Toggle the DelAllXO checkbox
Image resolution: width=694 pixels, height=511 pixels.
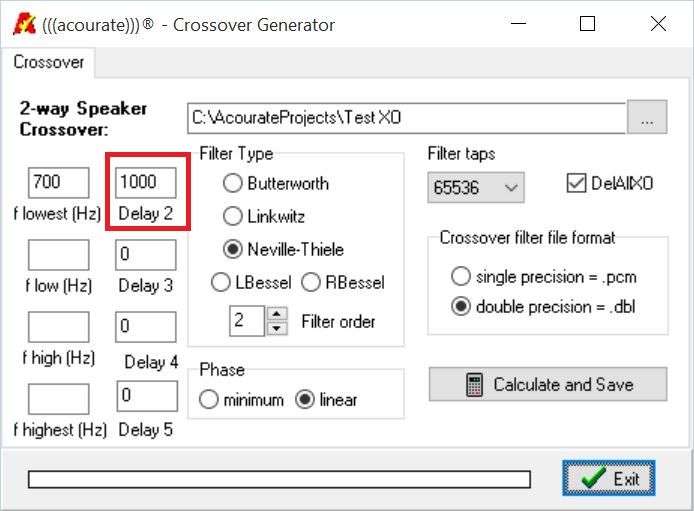click(x=576, y=183)
